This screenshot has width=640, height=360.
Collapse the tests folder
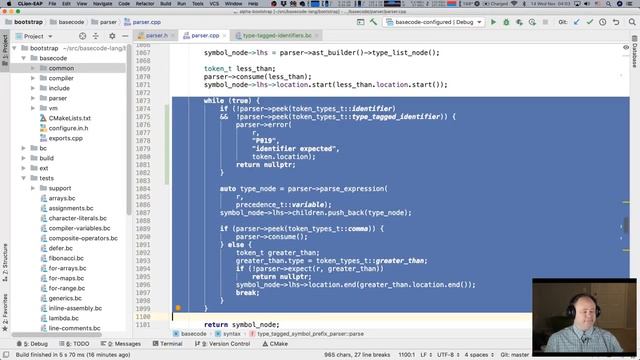[24, 178]
